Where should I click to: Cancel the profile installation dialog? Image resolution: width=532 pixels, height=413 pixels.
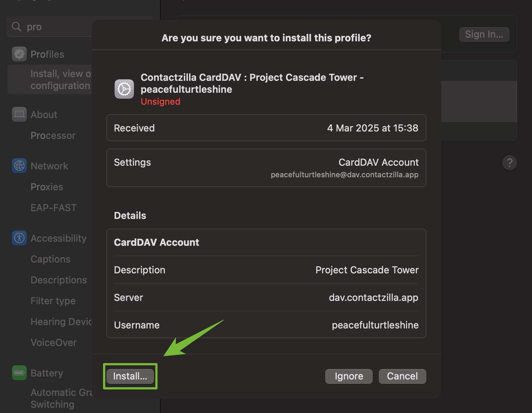click(402, 376)
